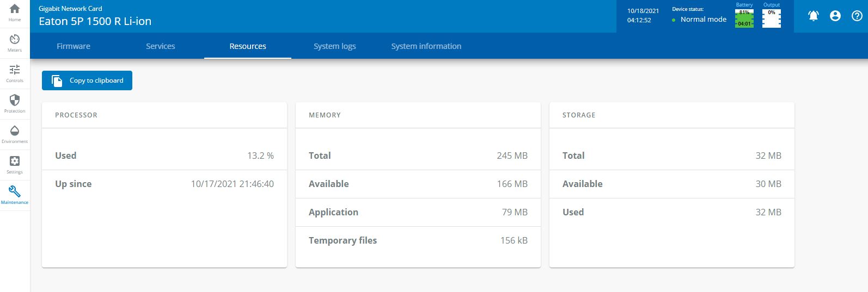
Task: Click the help question mark icon
Action: tap(857, 16)
